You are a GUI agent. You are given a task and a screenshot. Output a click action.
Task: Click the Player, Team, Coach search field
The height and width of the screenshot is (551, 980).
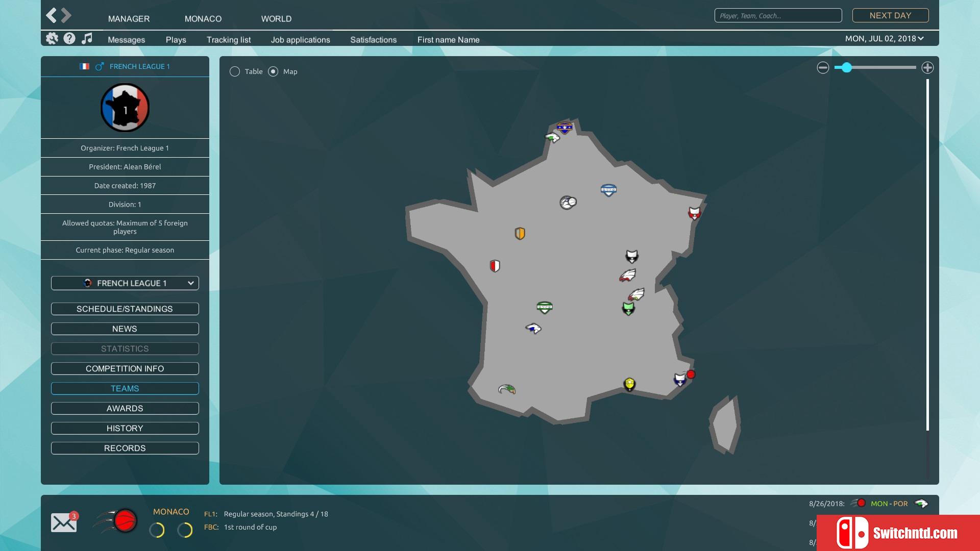pos(778,15)
